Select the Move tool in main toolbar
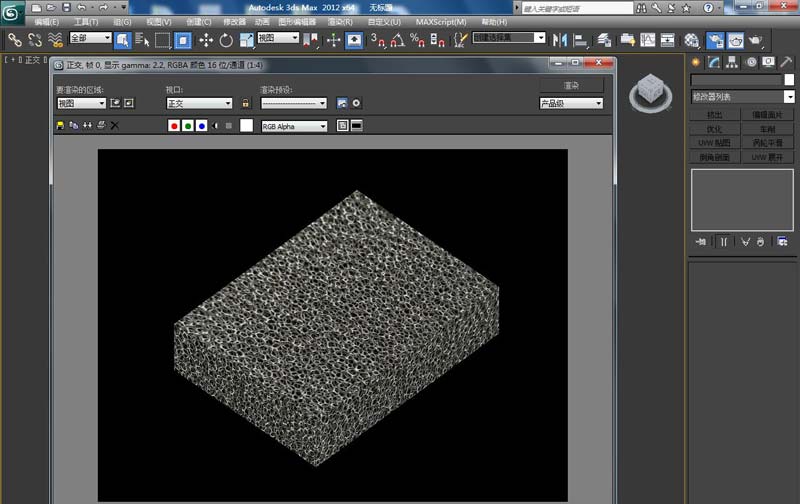Screen dimensions: 800x504 click(x=206, y=40)
